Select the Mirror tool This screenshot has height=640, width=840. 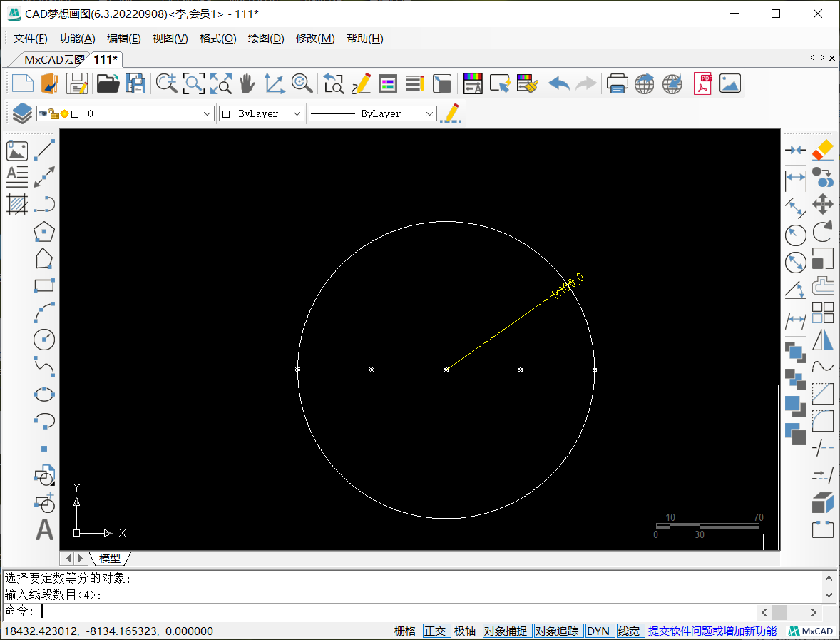click(x=823, y=340)
